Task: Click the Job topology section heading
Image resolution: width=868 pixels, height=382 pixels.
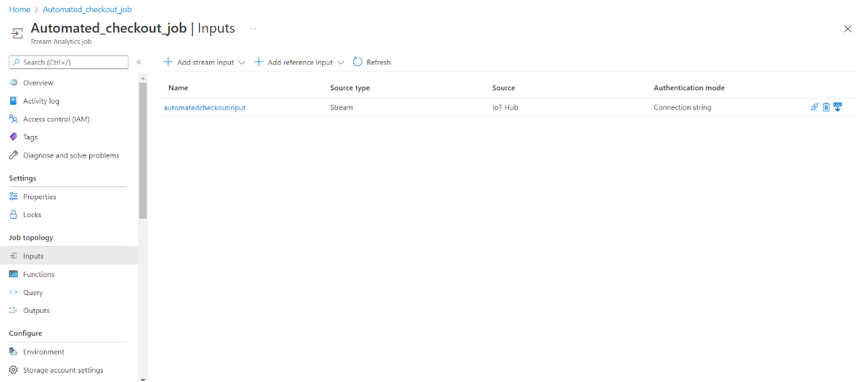Action: pos(31,237)
